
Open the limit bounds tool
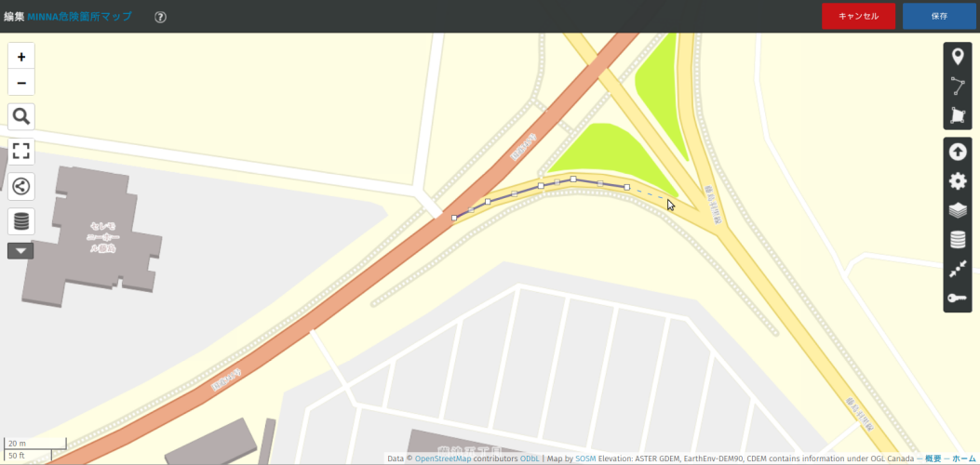coord(958,269)
